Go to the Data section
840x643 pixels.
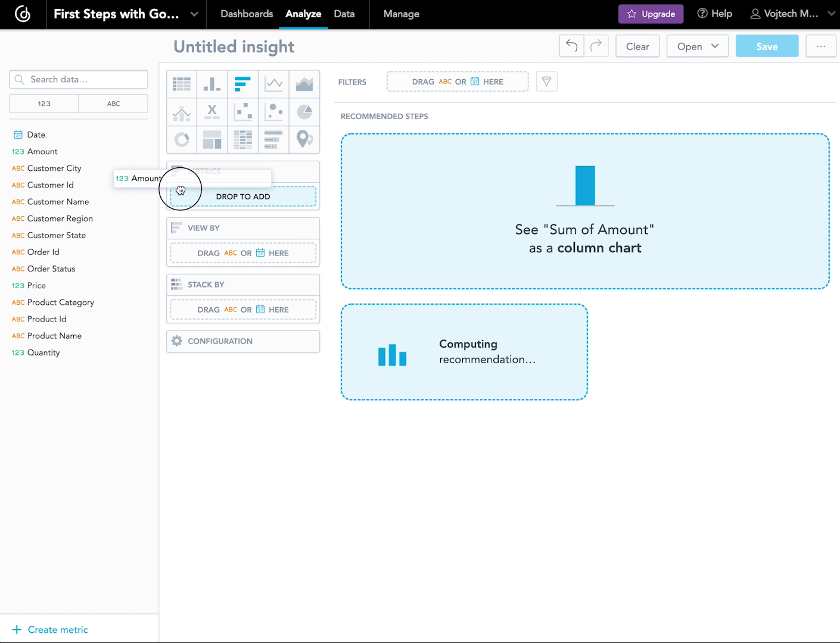[x=344, y=14]
